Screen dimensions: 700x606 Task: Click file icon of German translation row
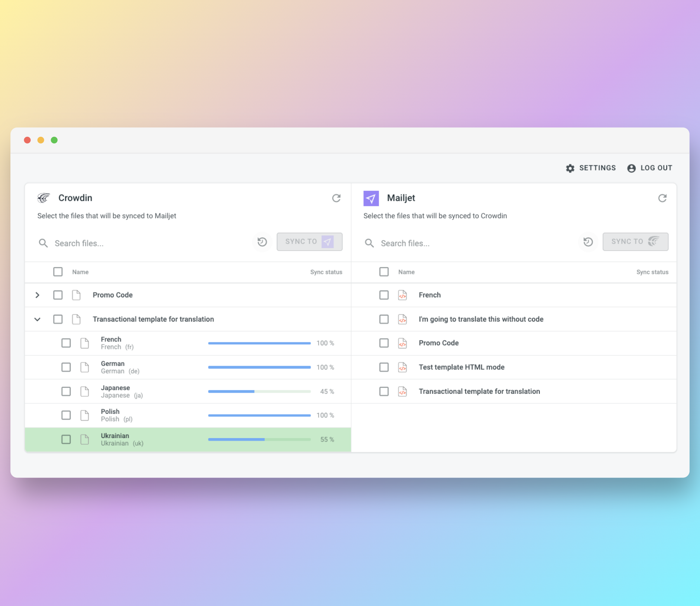pos(84,367)
